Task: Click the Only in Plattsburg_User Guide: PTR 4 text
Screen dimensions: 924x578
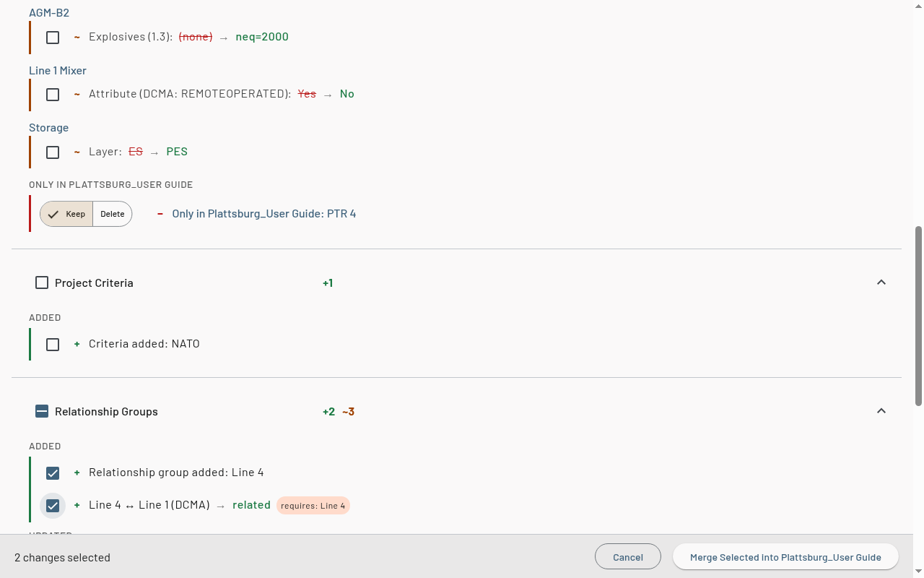Action: pyautogui.click(x=264, y=214)
